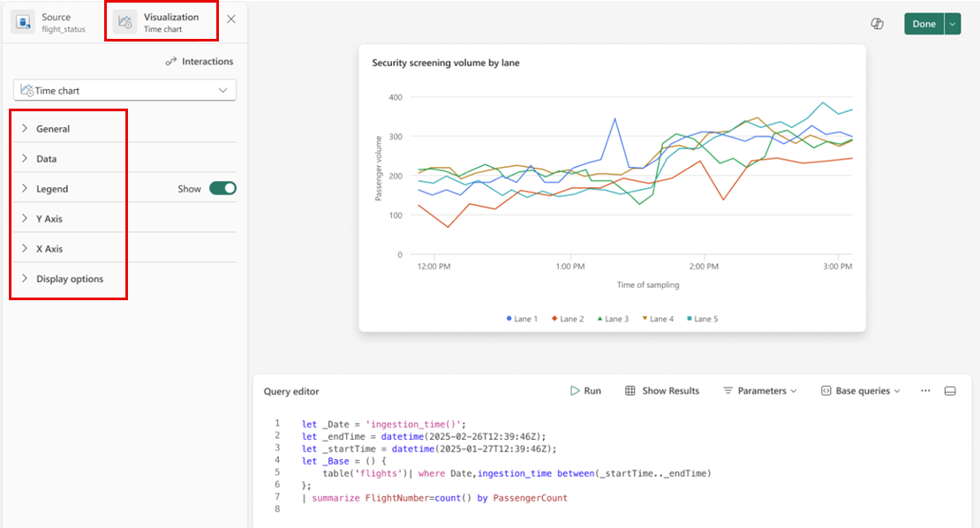980x528 pixels.
Task: Click the Copilot icon beside Done
Action: [878, 24]
